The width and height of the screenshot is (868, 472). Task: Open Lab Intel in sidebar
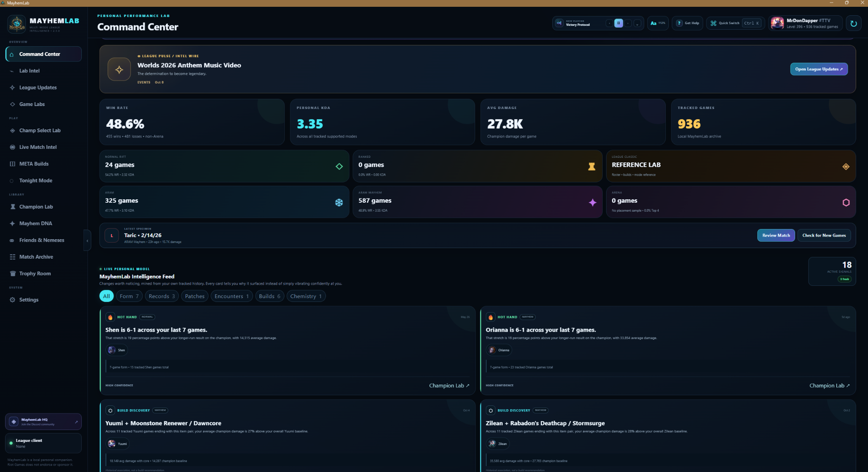tap(43, 71)
